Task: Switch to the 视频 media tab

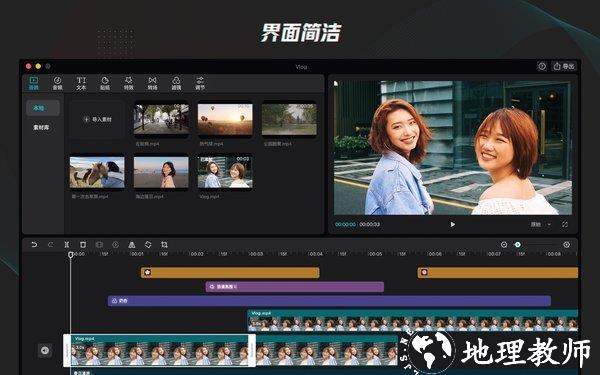Action: [34, 83]
